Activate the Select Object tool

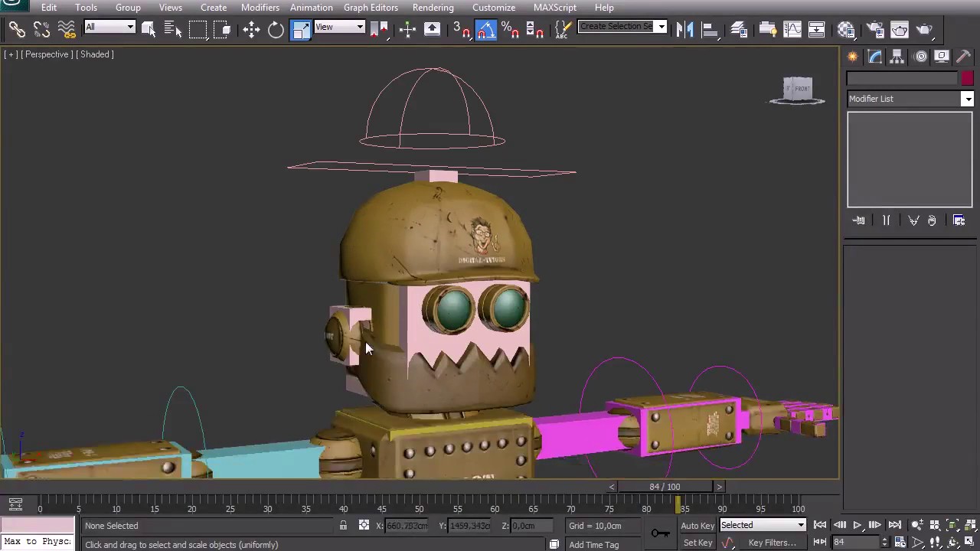[x=149, y=30]
